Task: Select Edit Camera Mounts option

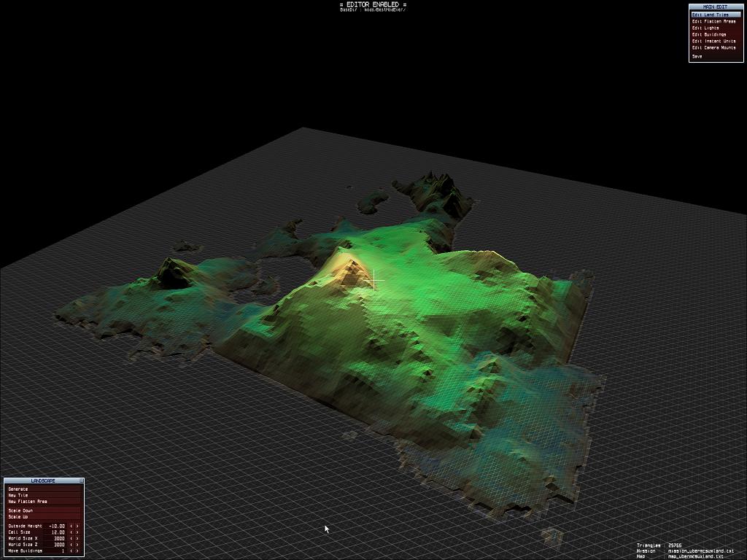Action: (716, 47)
